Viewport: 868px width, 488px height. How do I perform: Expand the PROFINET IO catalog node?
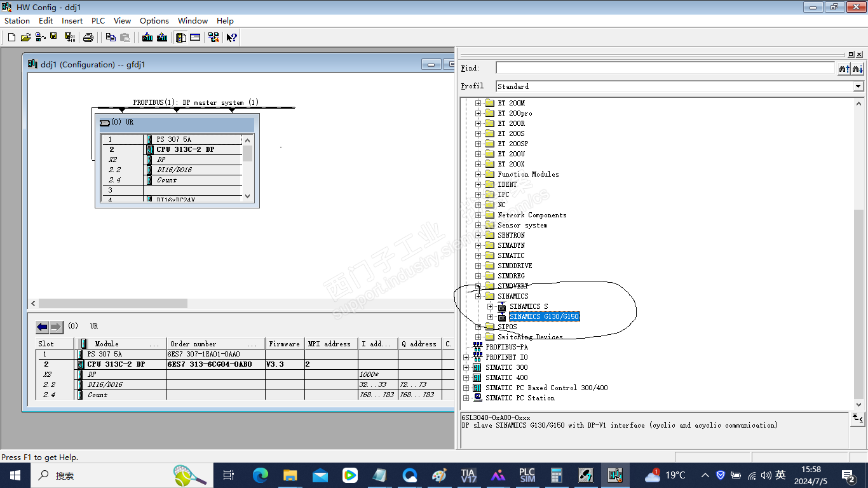tap(466, 357)
